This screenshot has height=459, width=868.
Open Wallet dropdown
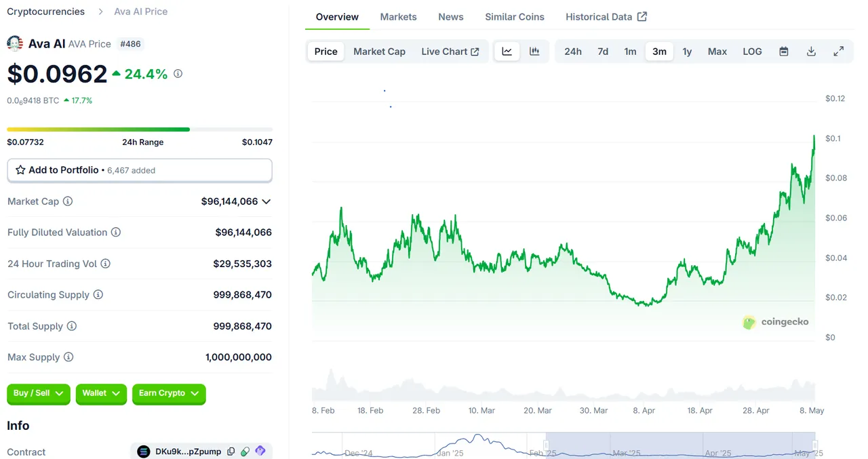101,393
